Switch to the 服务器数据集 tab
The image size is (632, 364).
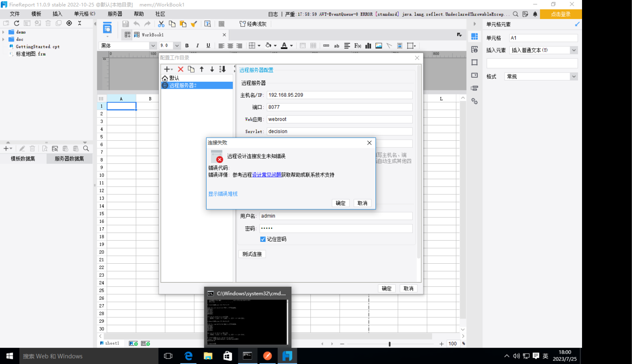(69, 159)
